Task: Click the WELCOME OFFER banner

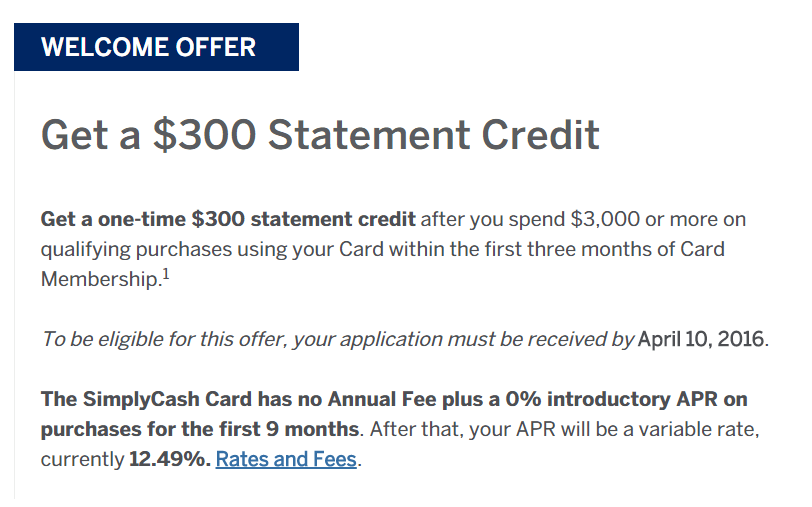Action: pos(156,47)
